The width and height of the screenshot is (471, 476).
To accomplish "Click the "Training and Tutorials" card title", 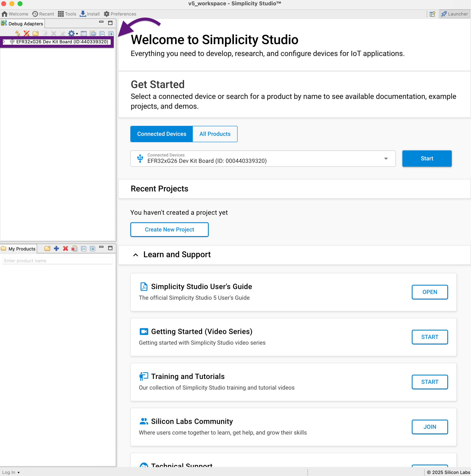I will [x=188, y=376].
